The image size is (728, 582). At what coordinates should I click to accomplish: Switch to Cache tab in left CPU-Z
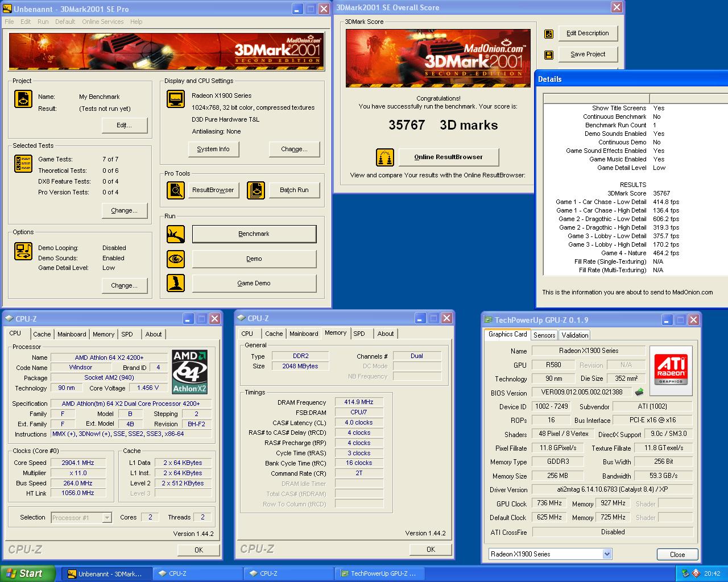click(42, 334)
